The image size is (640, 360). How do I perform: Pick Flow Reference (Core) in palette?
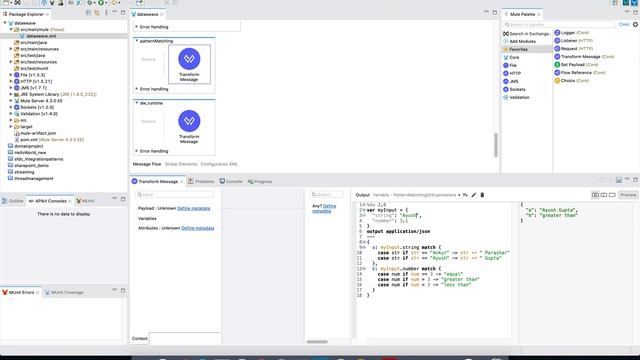coord(580,73)
